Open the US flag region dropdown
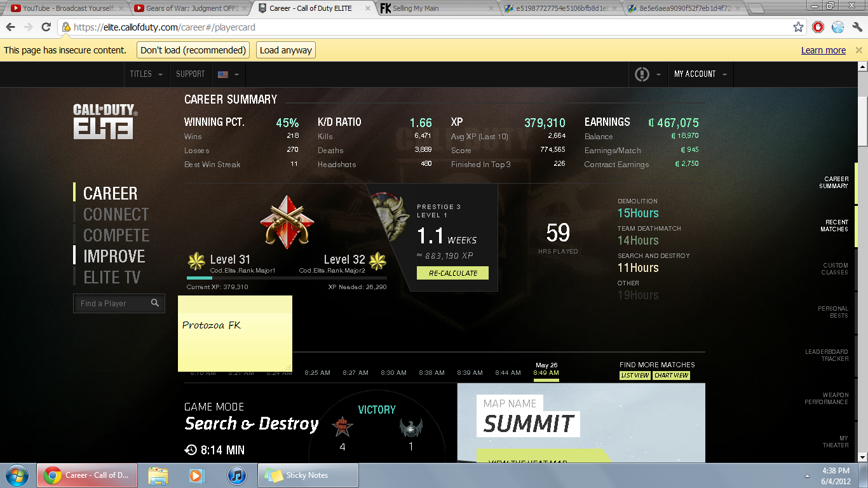The height and width of the screenshot is (488, 868). point(227,74)
